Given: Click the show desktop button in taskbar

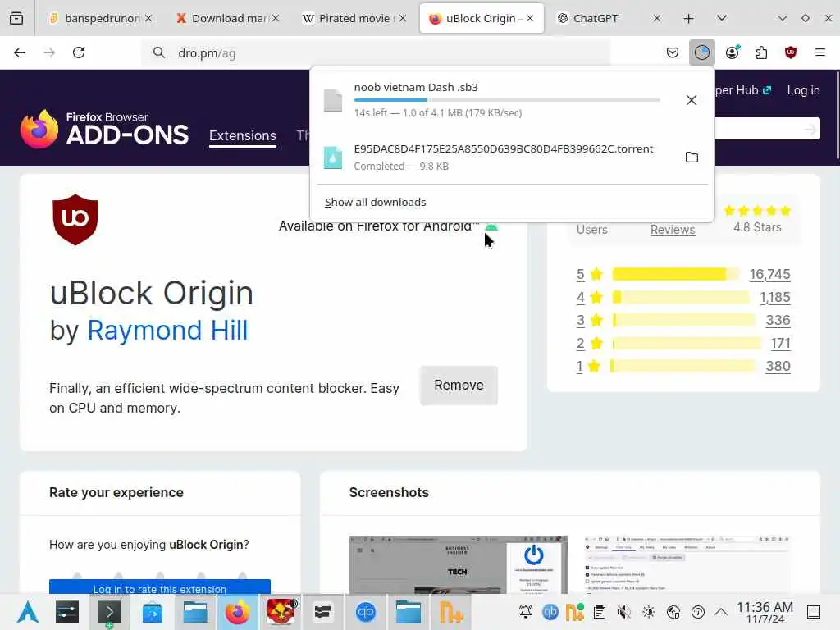Looking at the screenshot, I should [x=814, y=612].
